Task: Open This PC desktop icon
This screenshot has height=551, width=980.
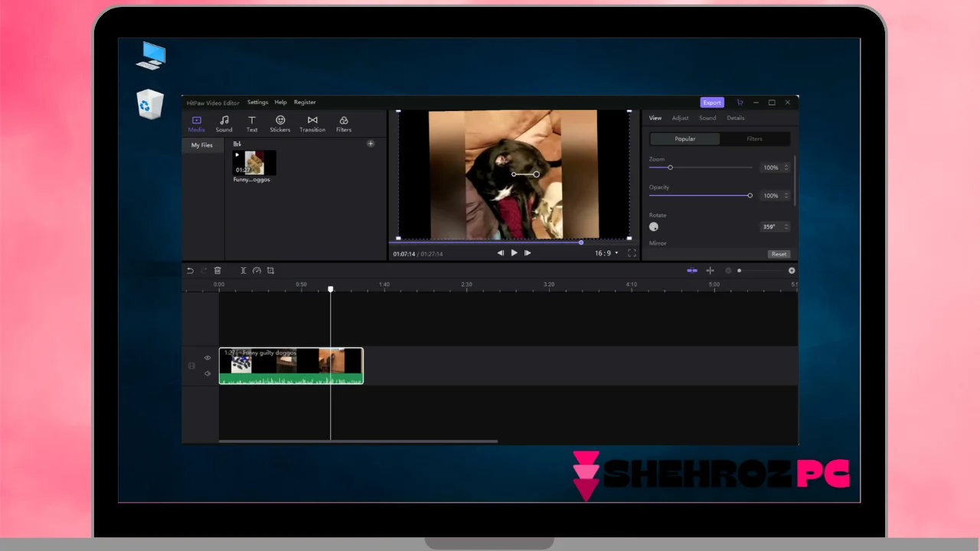Action: click(150, 56)
